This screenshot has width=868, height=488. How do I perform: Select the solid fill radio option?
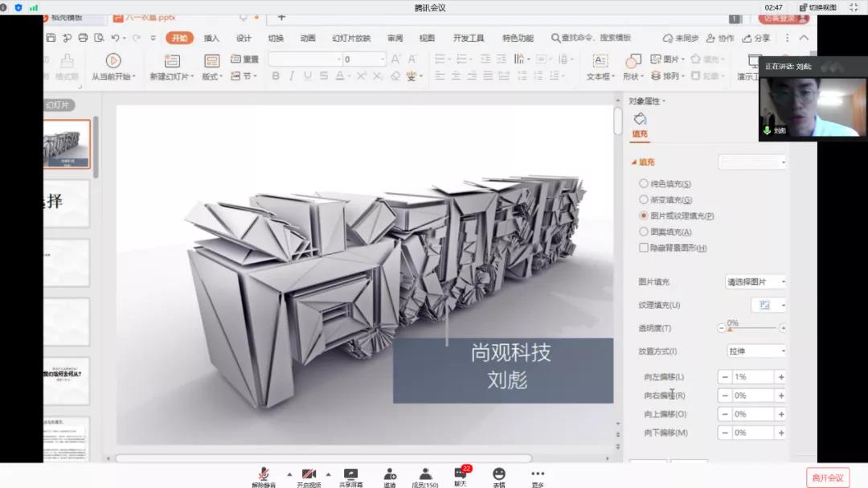click(x=644, y=184)
